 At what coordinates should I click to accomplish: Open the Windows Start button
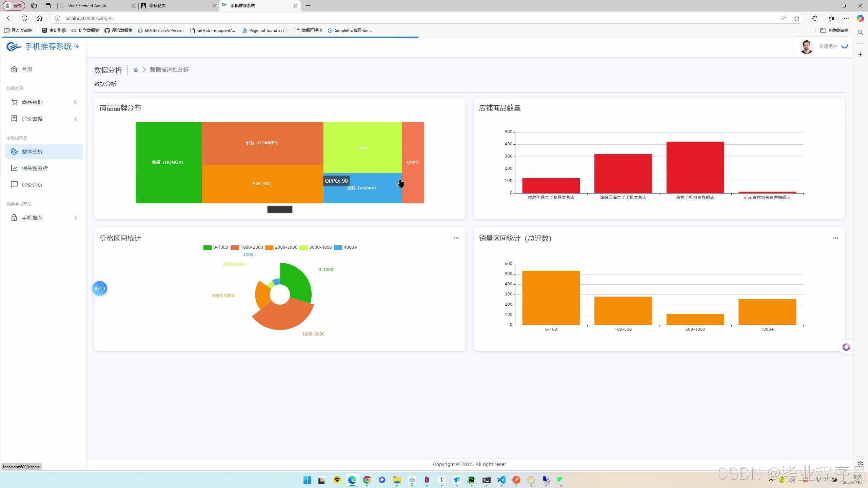coord(307,480)
